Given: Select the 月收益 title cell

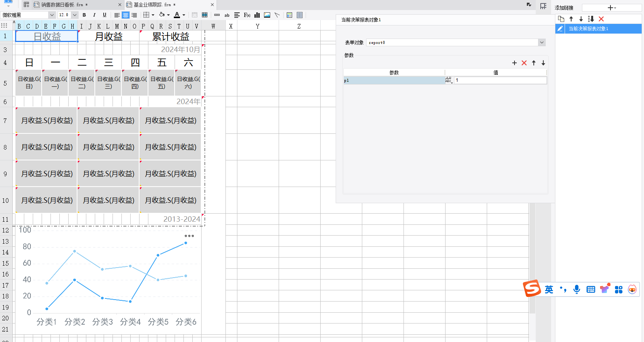Looking at the screenshot, I should coord(109,36).
